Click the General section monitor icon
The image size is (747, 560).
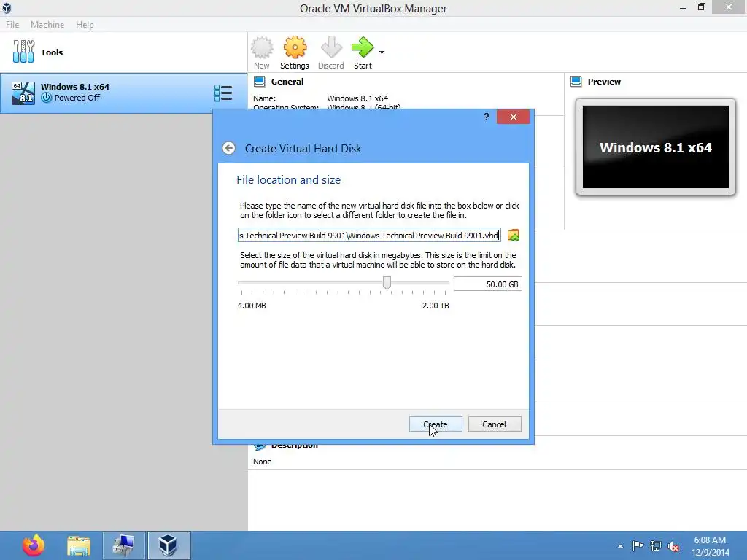click(x=259, y=82)
